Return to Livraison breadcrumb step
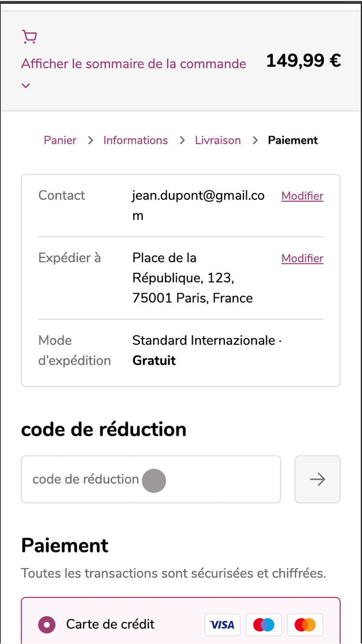The height and width of the screenshot is (644, 362). click(x=218, y=140)
